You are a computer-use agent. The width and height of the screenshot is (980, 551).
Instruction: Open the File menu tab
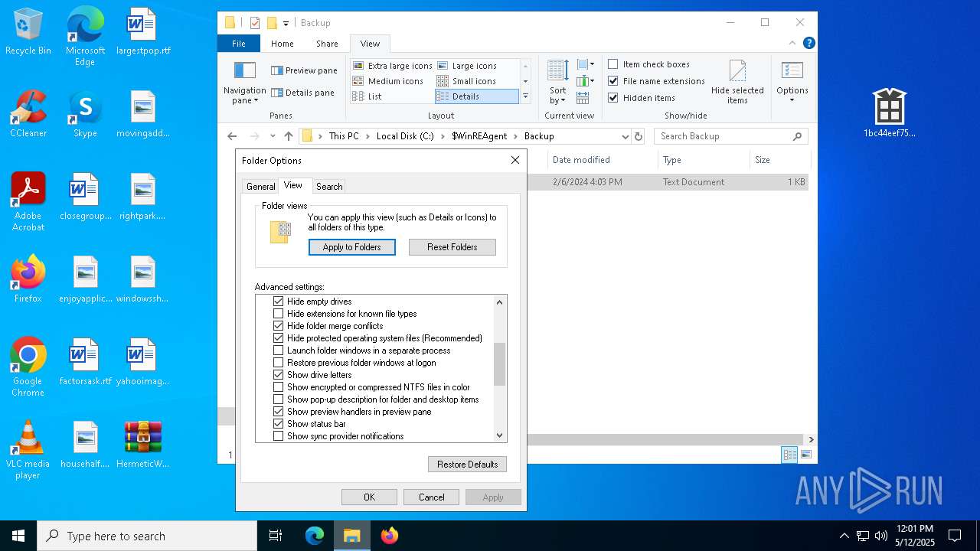click(x=239, y=44)
